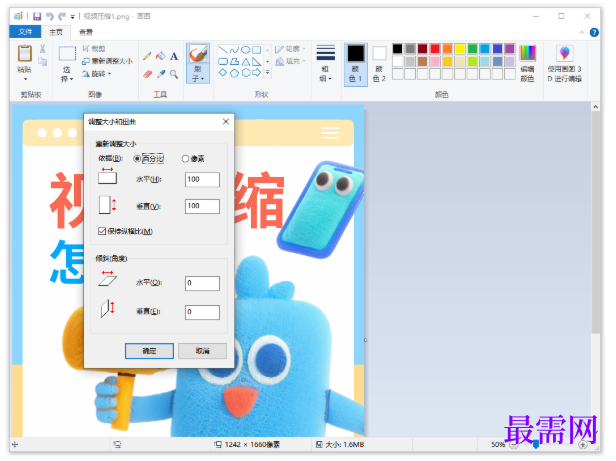
Task: Pick the Line shape in shapes gallery
Action: click(223, 50)
